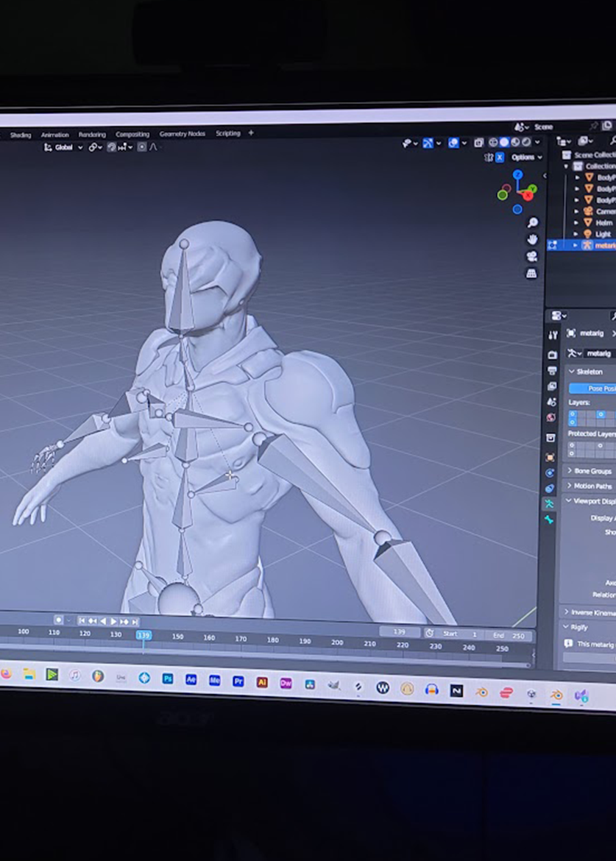The height and width of the screenshot is (861, 616).
Task: Click the pan hand icon in viewport
Action: click(x=532, y=239)
